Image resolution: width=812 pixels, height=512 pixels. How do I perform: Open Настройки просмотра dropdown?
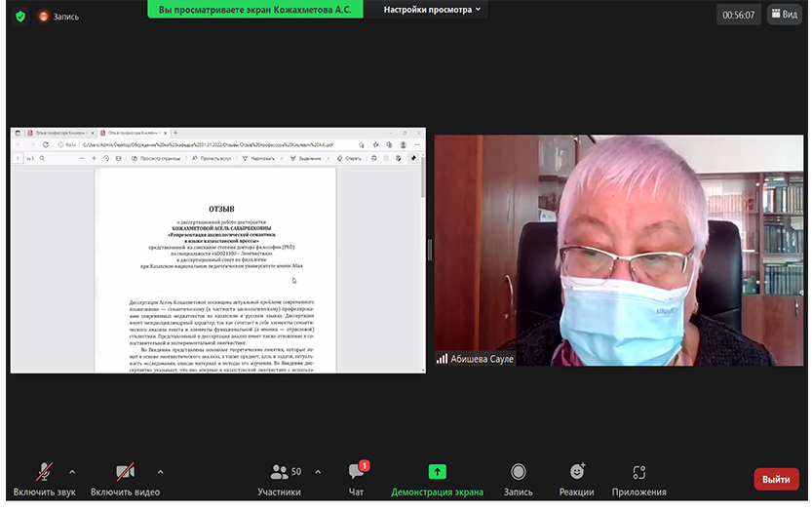point(427,10)
